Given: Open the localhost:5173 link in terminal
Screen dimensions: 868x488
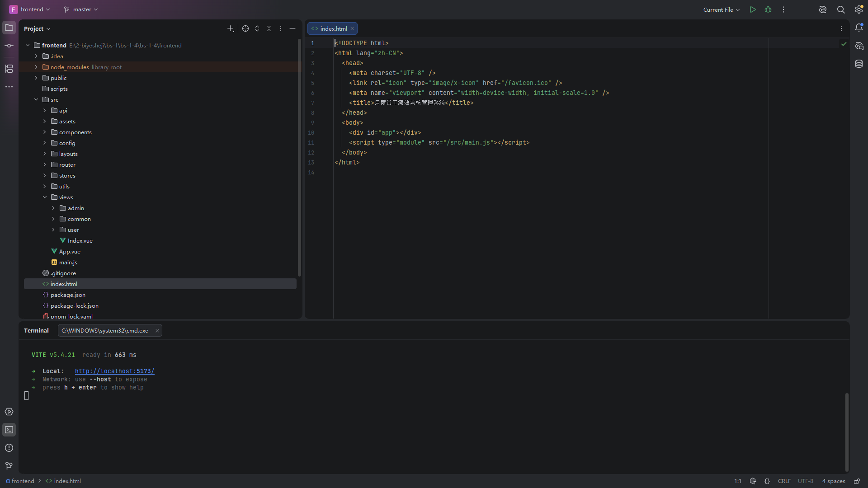Looking at the screenshot, I should pyautogui.click(x=114, y=371).
